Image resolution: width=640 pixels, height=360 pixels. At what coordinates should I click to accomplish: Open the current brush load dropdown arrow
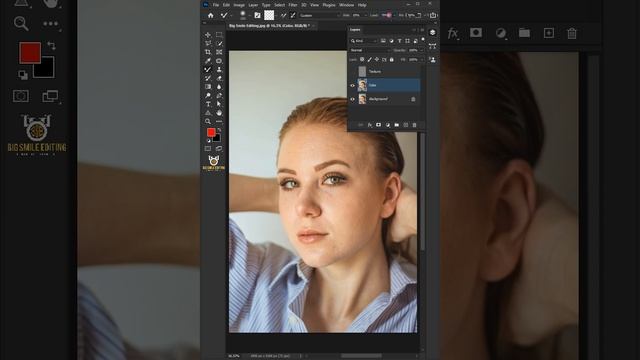(276, 16)
